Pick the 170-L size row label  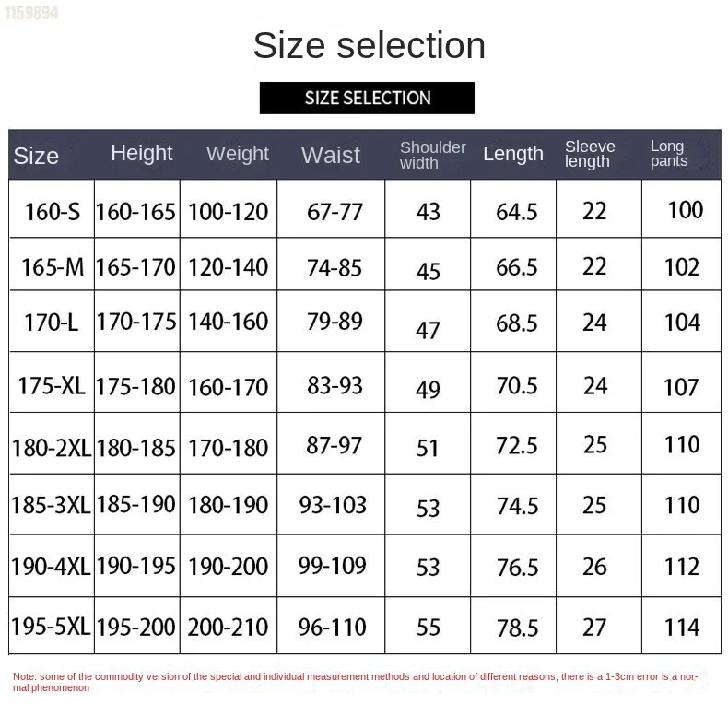(x=53, y=323)
